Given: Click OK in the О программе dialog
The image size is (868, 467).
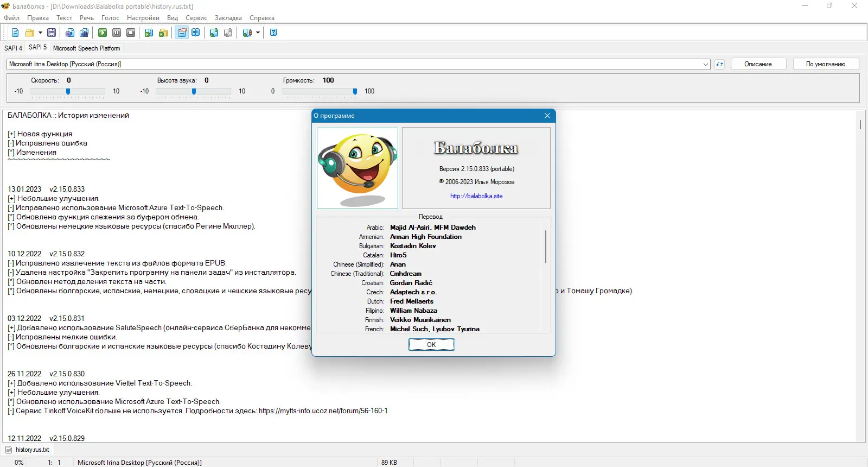Looking at the screenshot, I should [431, 345].
